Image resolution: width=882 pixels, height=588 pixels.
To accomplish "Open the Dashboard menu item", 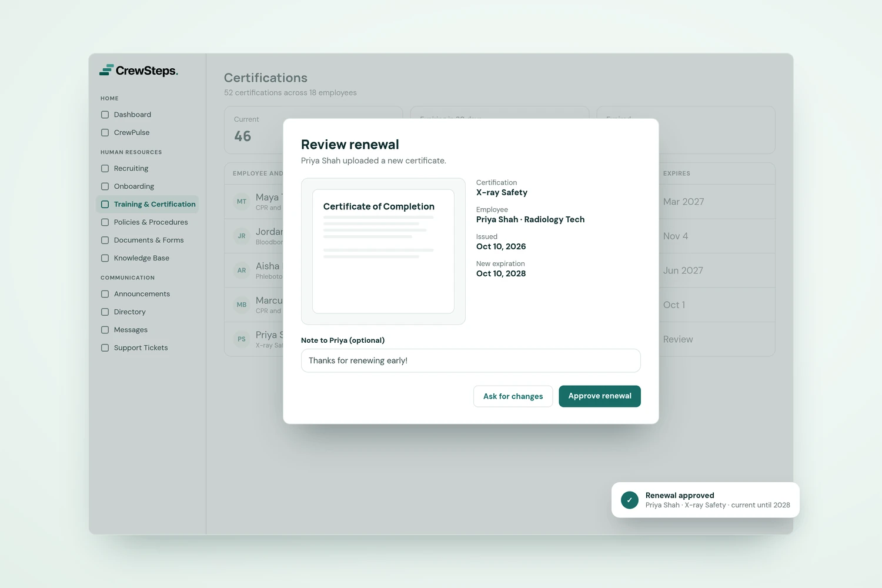I will coord(147,115).
